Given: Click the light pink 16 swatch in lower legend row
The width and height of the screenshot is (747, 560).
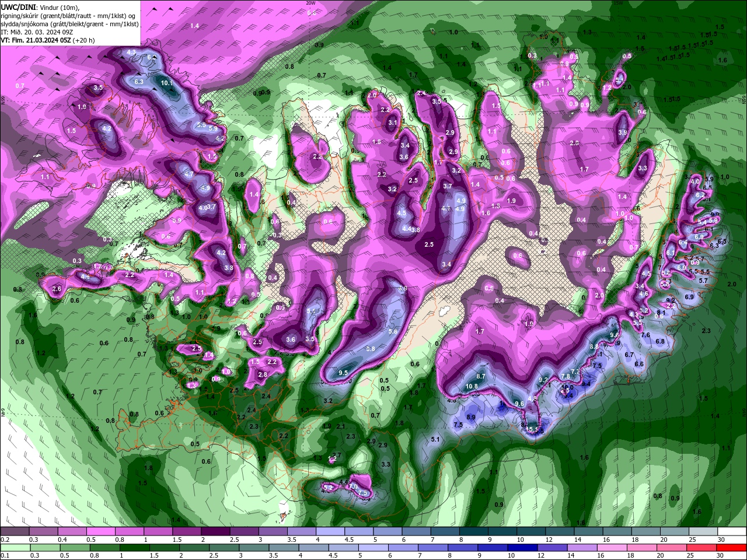Looking at the screenshot, I should pos(612,548).
